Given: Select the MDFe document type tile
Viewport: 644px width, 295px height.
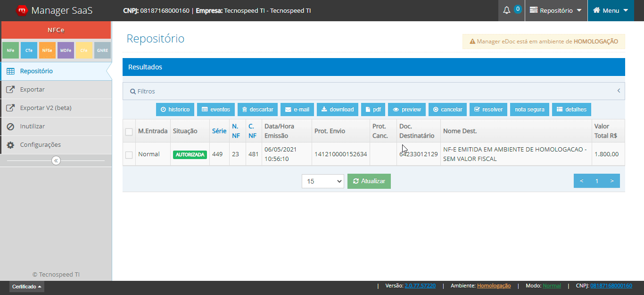Looking at the screenshot, I should (x=66, y=50).
